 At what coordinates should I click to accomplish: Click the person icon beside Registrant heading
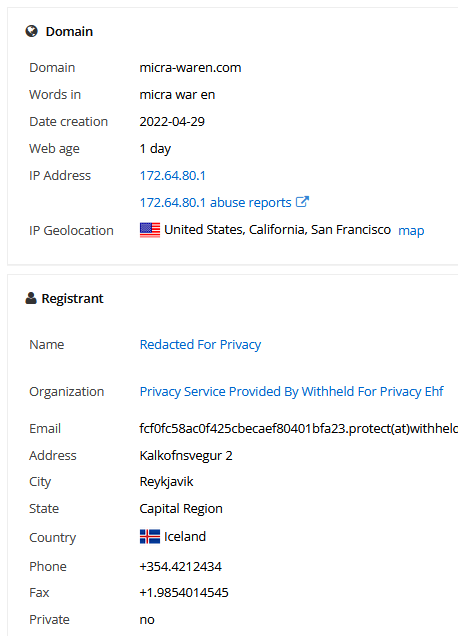point(31,298)
